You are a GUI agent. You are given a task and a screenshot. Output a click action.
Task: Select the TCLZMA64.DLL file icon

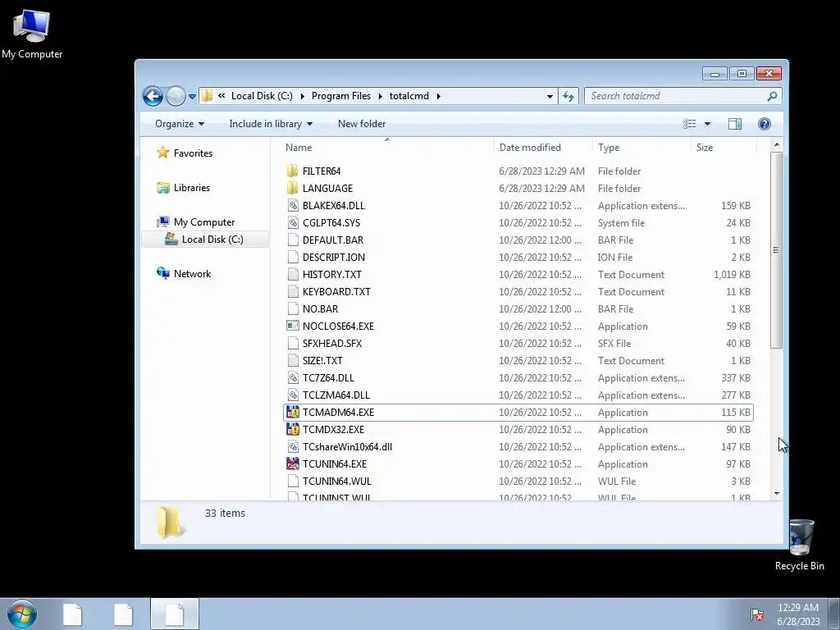(293, 395)
